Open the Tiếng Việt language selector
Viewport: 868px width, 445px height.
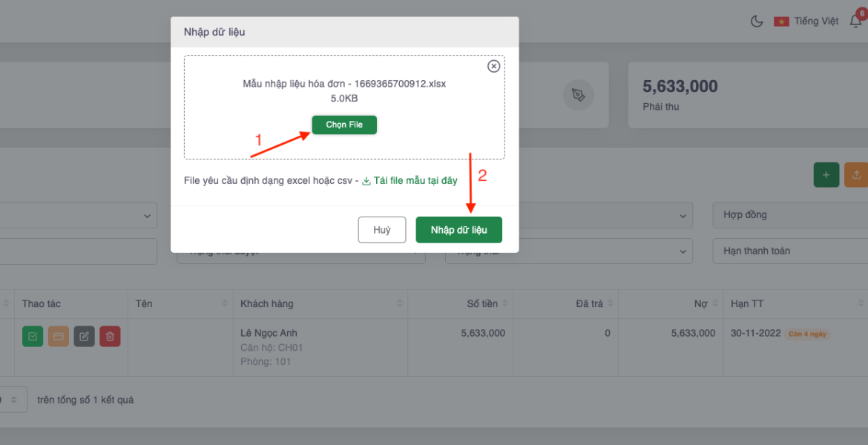(806, 21)
